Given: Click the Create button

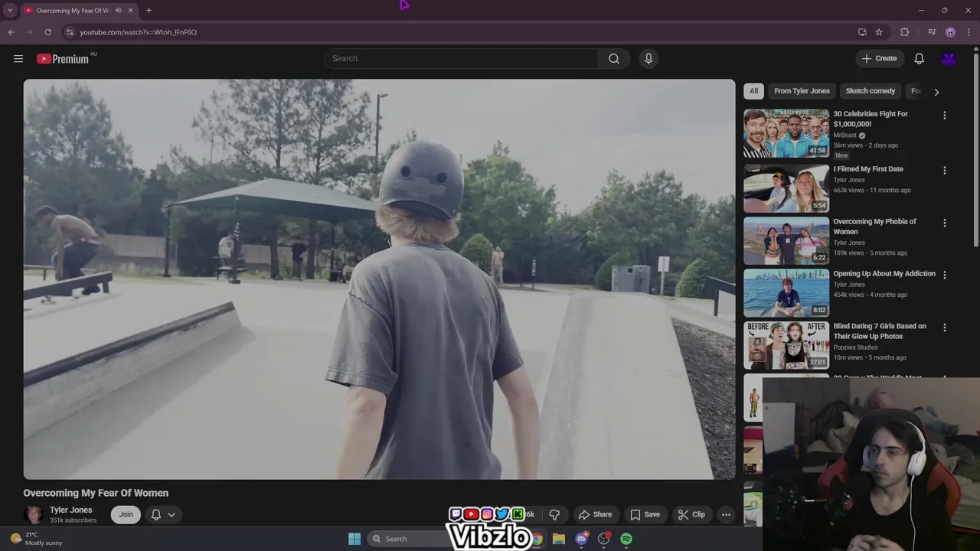Looking at the screenshot, I should click(x=879, y=59).
